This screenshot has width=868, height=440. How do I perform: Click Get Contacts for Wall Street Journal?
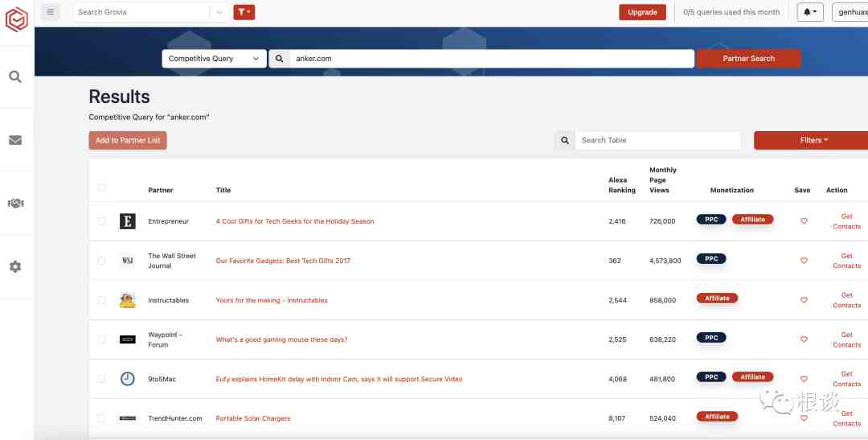click(846, 261)
